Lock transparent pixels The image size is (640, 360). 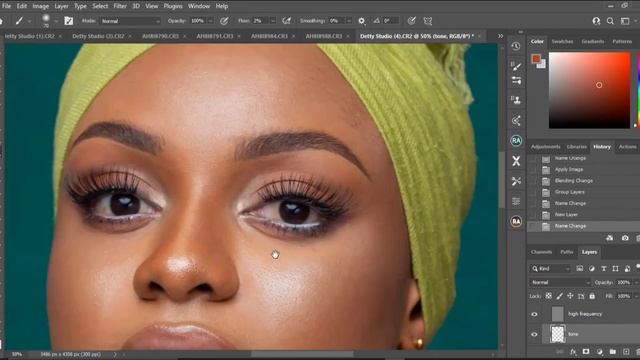pos(549,296)
